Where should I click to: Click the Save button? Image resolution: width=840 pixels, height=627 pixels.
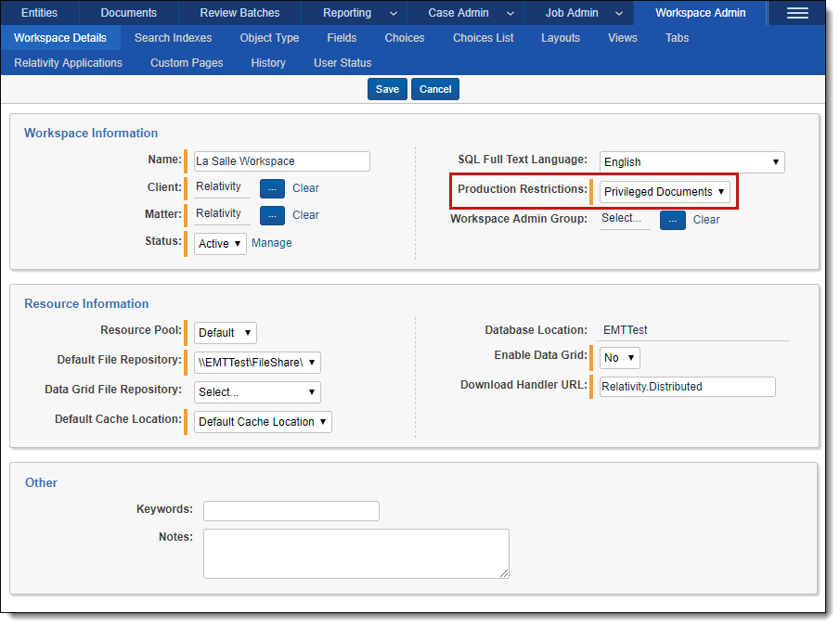[x=387, y=89]
